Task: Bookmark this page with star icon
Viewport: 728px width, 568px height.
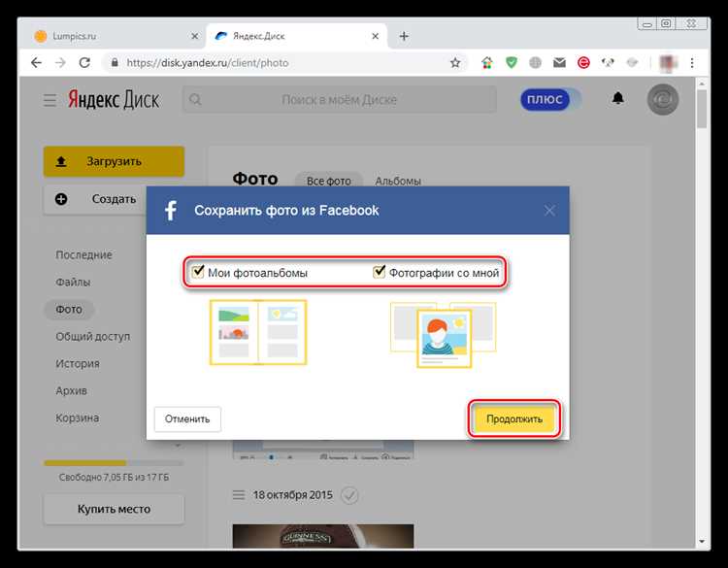Action: click(455, 63)
